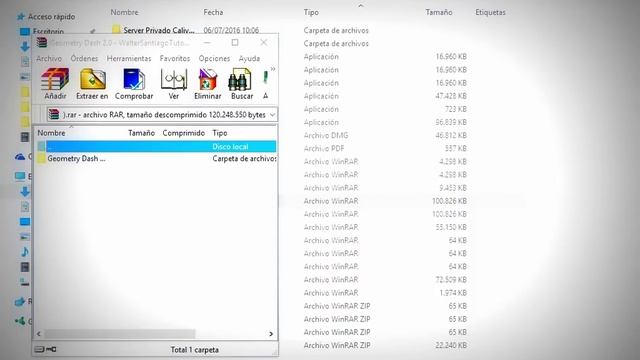Screen dimensions: 640x360
Task: Click the Tipo header in Explorer window
Action: tap(311, 12)
